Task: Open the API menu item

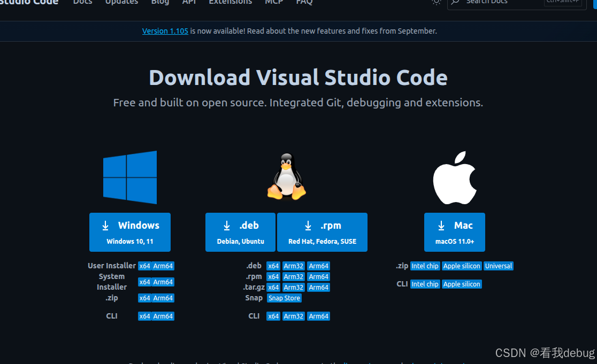Action: pos(189,2)
